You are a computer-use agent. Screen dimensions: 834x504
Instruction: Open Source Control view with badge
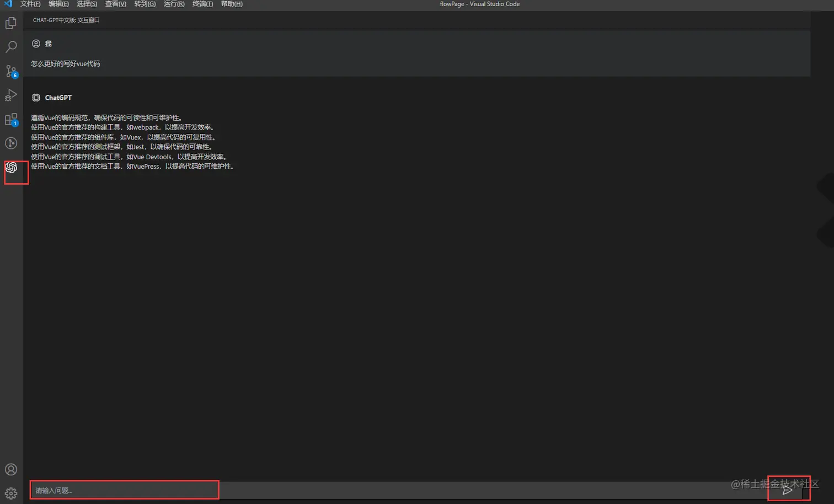coord(11,71)
